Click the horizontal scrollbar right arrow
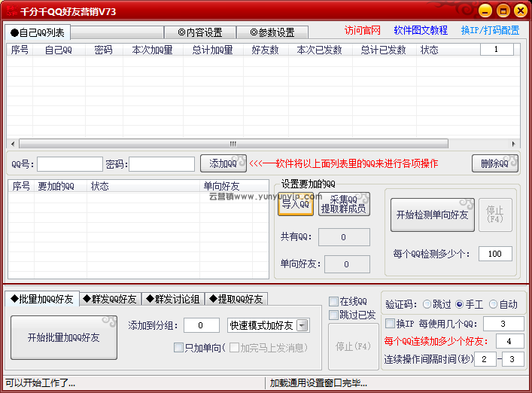 514,144
